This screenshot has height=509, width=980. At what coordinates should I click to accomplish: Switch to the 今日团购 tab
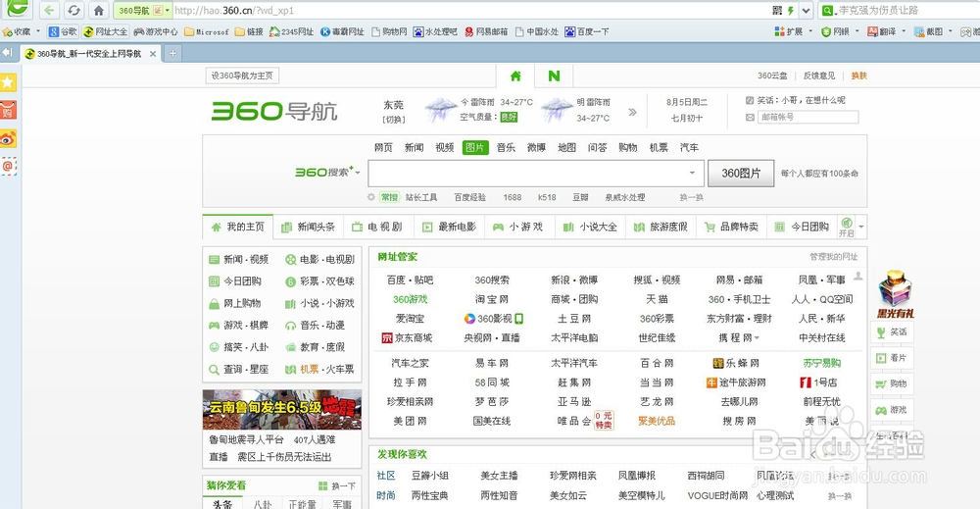point(803,227)
